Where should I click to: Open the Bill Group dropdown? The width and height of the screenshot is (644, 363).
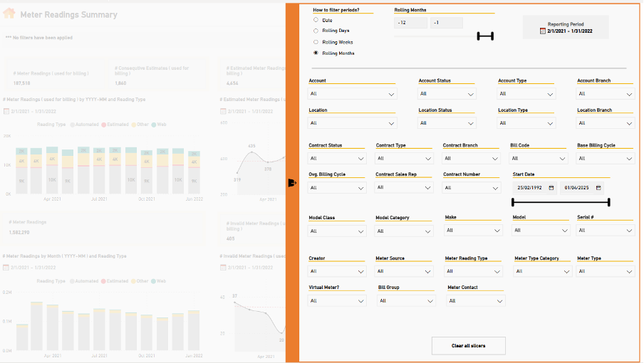406,301
